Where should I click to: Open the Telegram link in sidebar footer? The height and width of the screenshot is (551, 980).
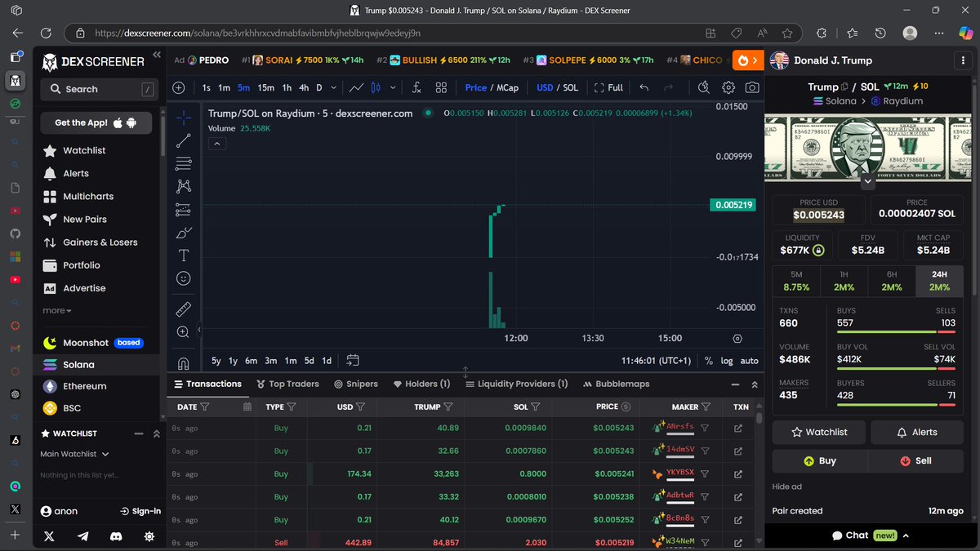click(x=82, y=536)
